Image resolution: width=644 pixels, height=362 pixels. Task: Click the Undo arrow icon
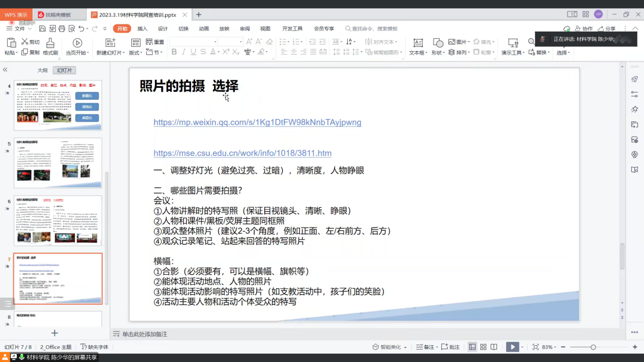pos(81,29)
